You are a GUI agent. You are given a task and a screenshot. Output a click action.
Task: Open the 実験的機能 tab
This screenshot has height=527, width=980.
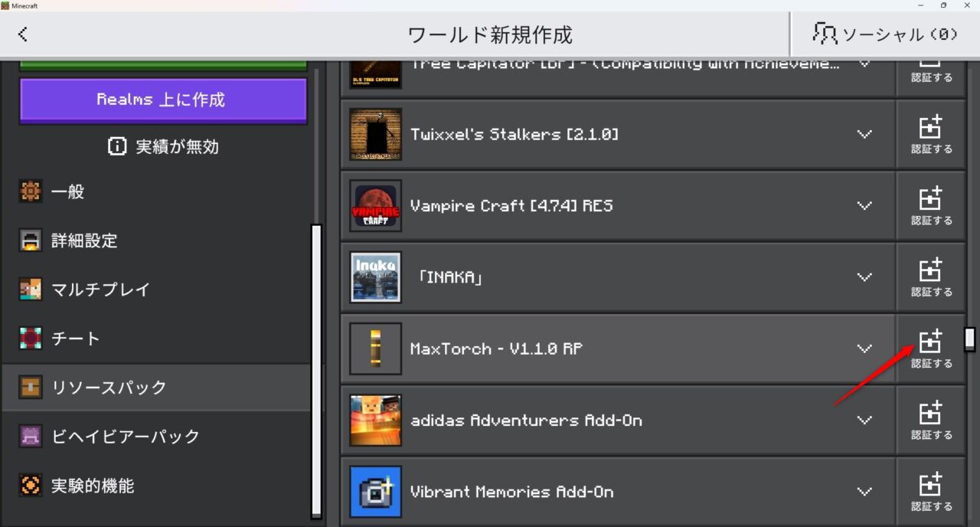click(x=156, y=486)
